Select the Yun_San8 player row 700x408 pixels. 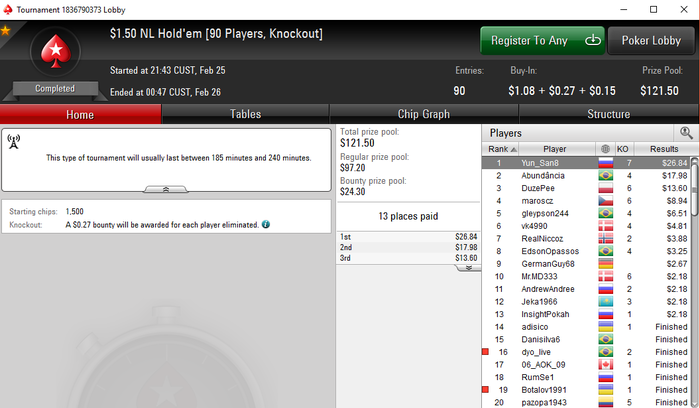click(586, 163)
